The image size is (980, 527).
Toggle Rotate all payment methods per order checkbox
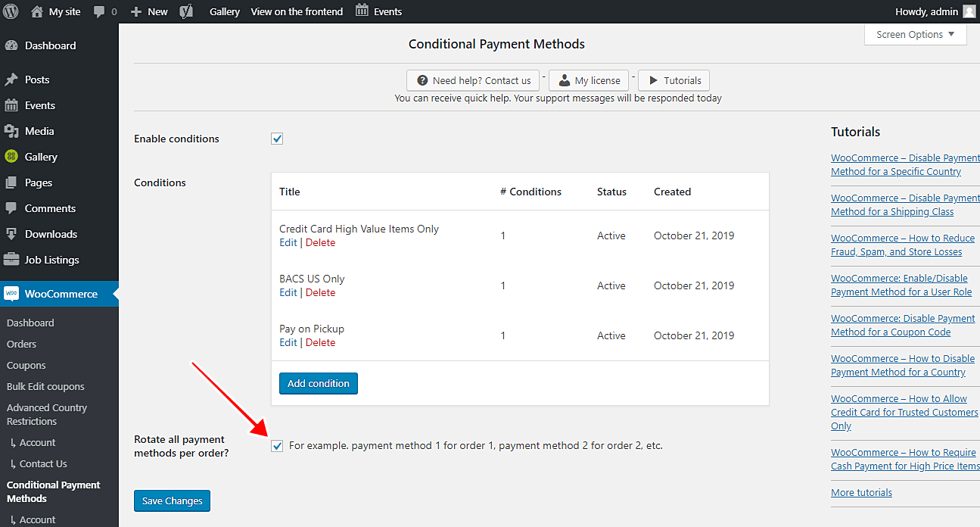pos(277,445)
